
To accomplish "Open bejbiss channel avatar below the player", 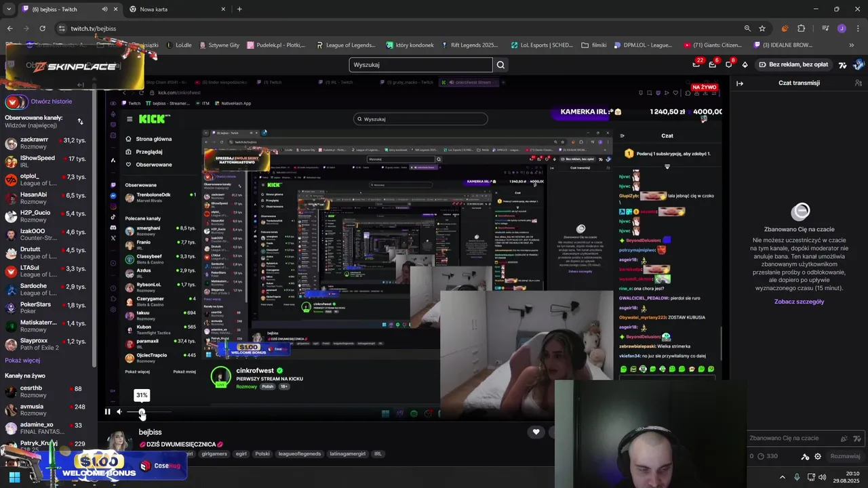I will 119,440.
